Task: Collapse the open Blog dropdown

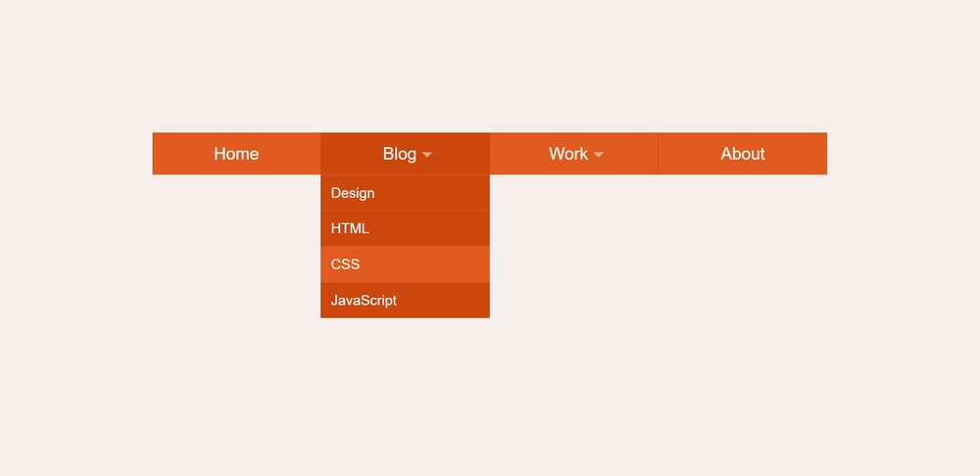Action: [405, 154]
